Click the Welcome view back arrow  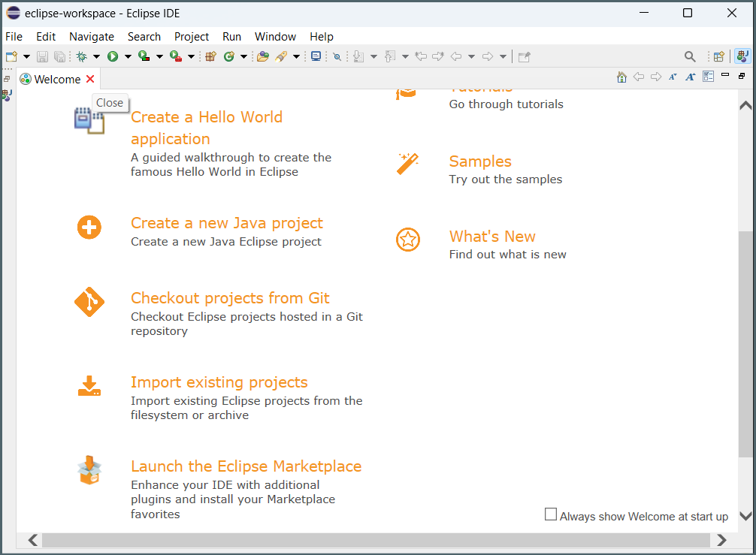[x=639, y=77]
